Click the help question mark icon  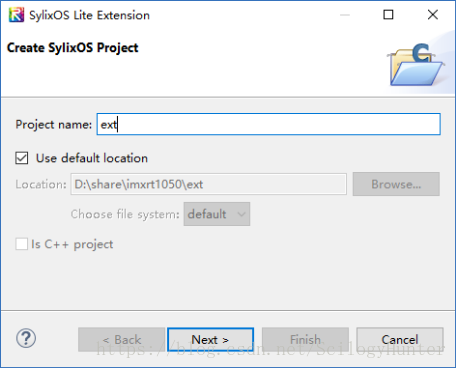click(x=26, y=338)
